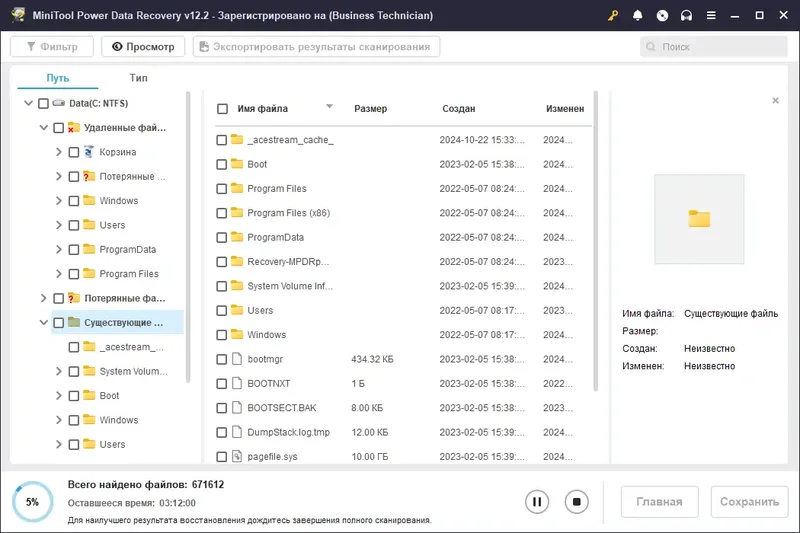The image size is (800, 533).
Task: Click the pagefile.sys file icon
Action: tap(237, 456)
